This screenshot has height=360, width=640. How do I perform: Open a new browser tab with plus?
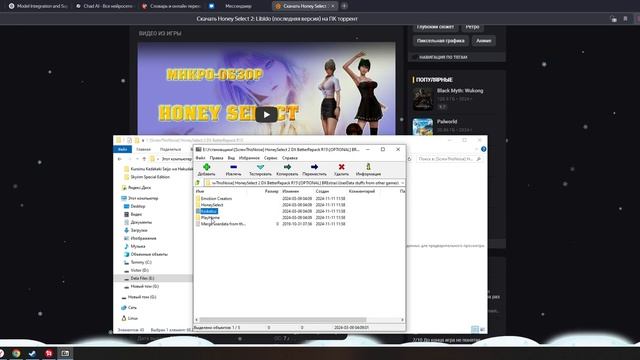(x=344, y=6)
